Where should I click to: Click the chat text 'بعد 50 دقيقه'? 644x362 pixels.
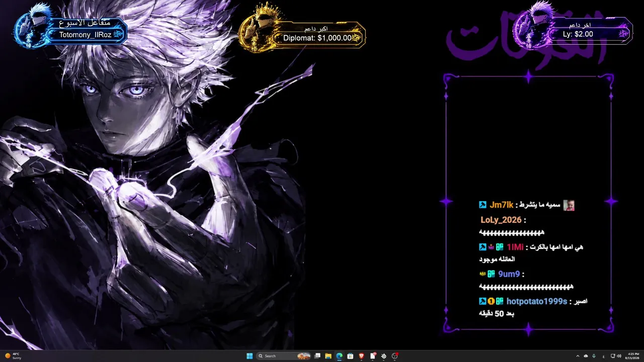pyautogui.click(x=497, y=314)
